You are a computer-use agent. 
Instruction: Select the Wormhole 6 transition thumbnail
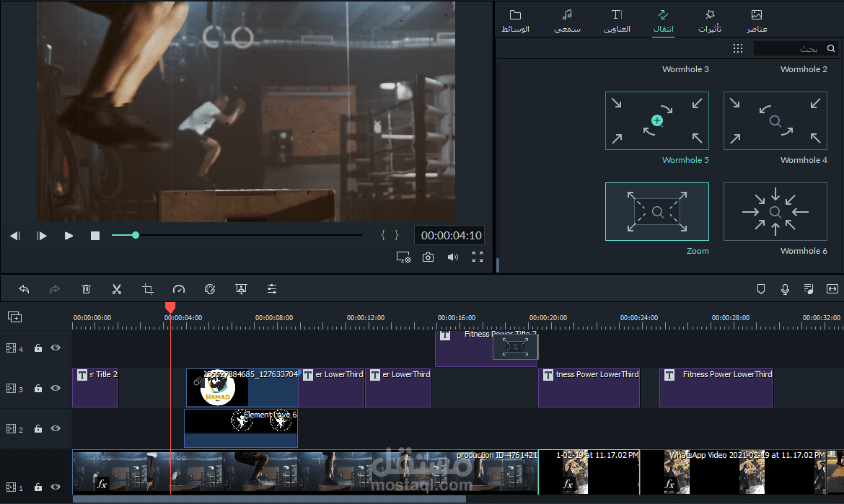point(775,211)
